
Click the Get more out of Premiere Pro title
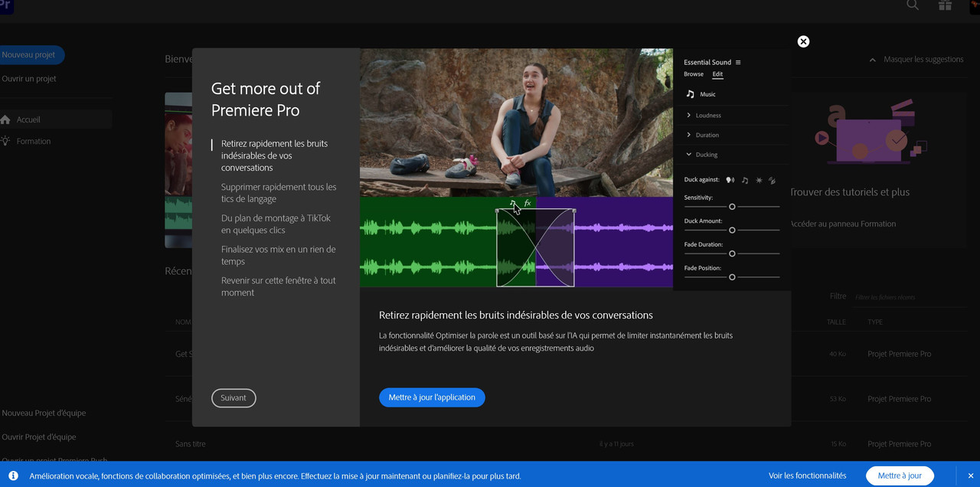click(x=266, y=100)
